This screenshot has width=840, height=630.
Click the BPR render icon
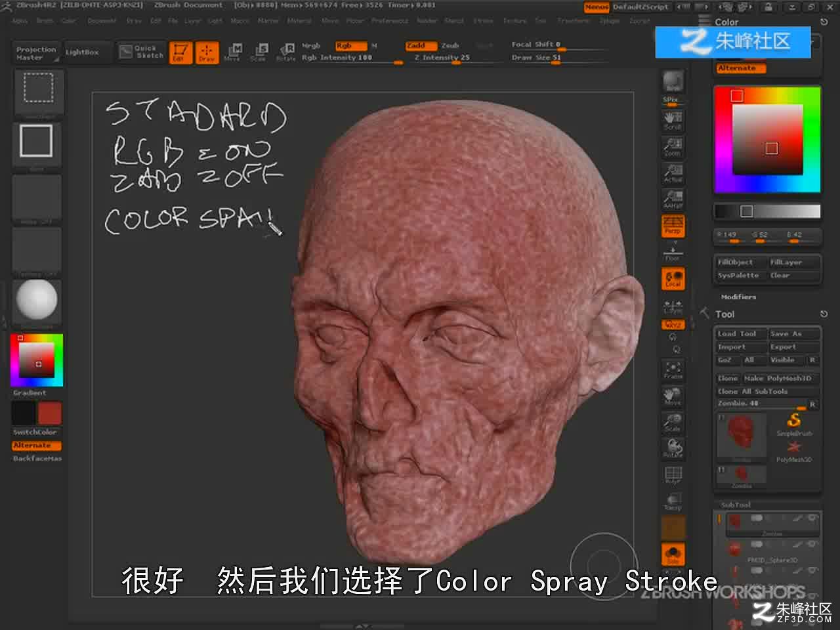pyautogui.click(x=673, y=81)
